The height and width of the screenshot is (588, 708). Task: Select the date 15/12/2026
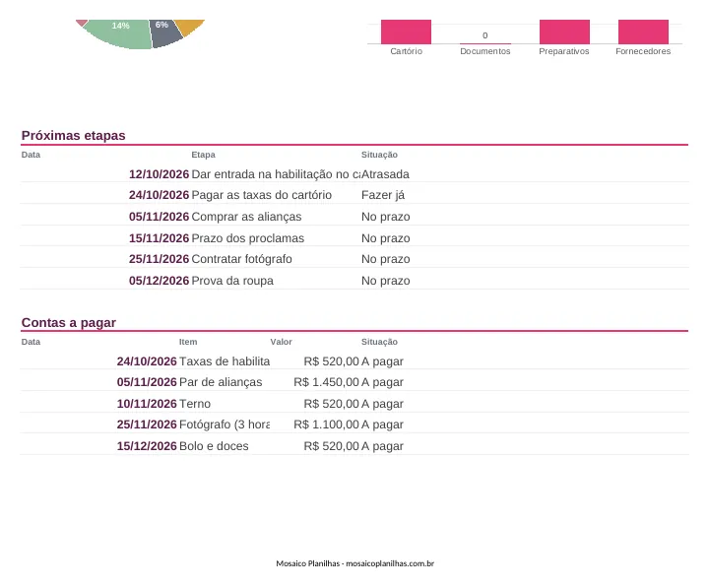[147, 446]
